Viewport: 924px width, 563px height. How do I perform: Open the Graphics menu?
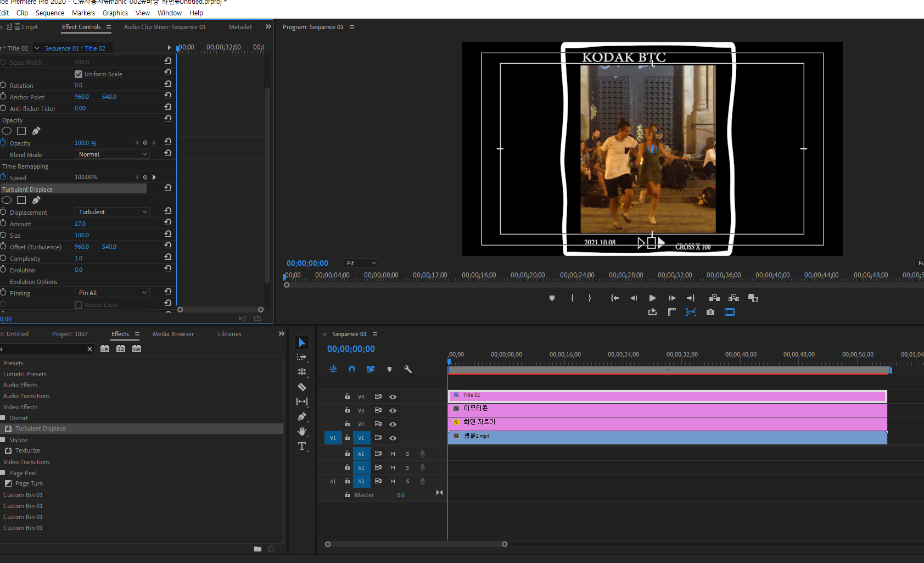coord(115,13)
